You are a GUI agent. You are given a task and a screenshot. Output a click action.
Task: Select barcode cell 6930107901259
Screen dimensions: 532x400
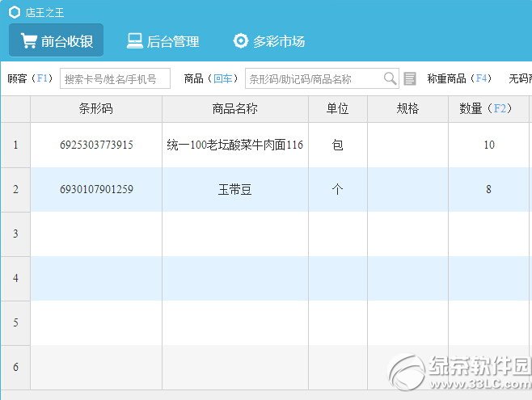pos(96,189)
